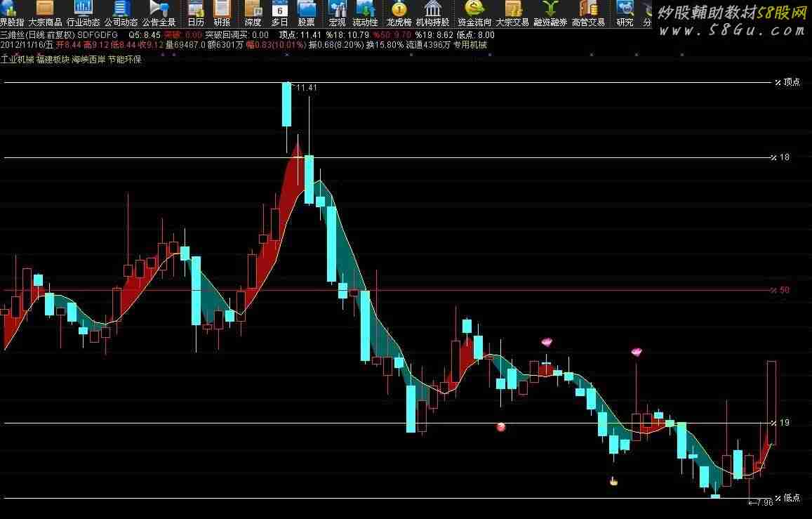Click the 流通4396万 float shares text
This screenshot has height=519, width=812.
coord(428,45)
